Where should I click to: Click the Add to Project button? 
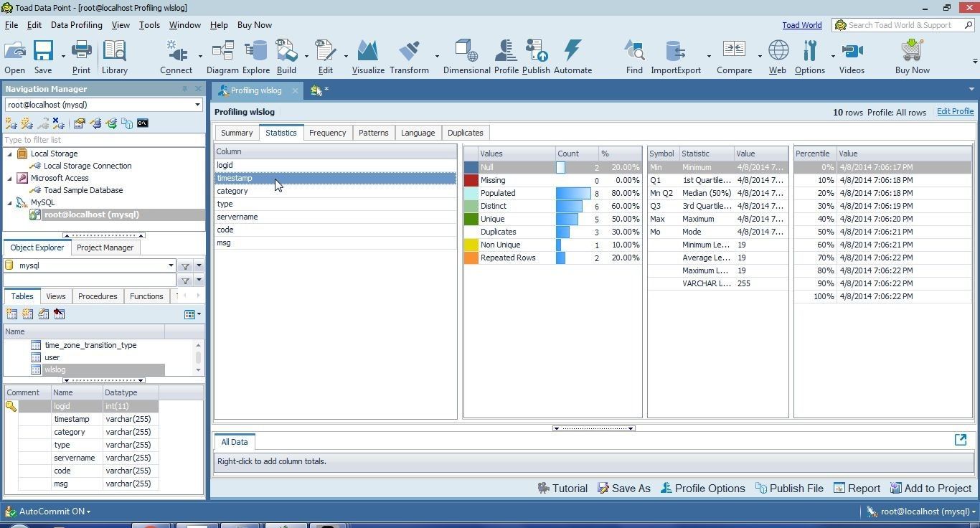click(930, 489)
